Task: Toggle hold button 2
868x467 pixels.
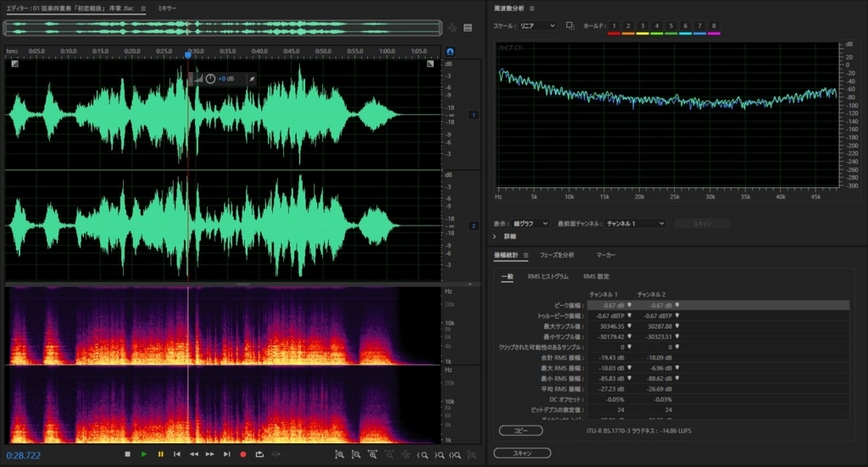Action: 628,26
